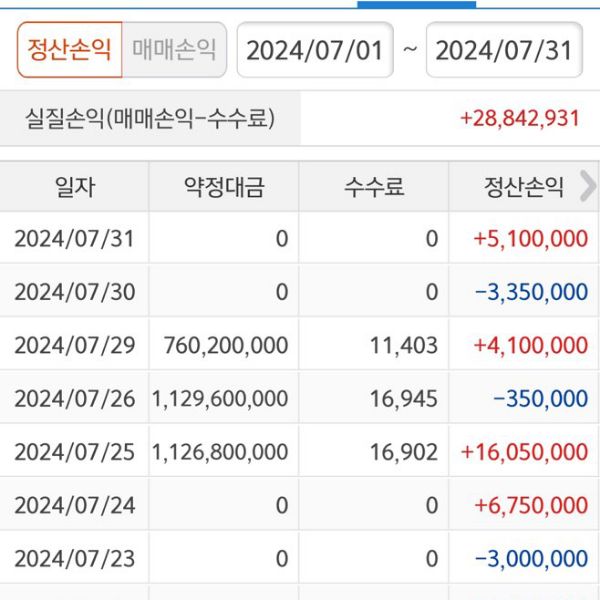Click the 정산손익 column header
The image size is (600, 600).
(x=524, y=186)
